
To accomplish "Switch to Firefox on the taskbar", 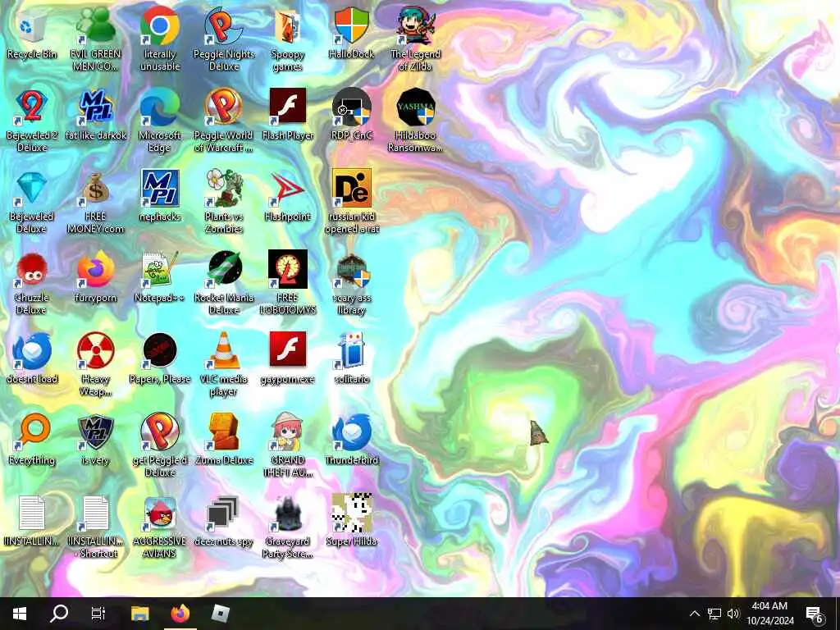I will [x=180, y=614].
